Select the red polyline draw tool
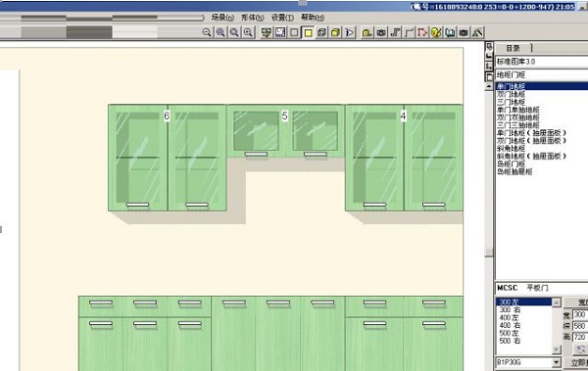Image resolution: width=588 pixels, height=371 pixels. coord(422,32)
